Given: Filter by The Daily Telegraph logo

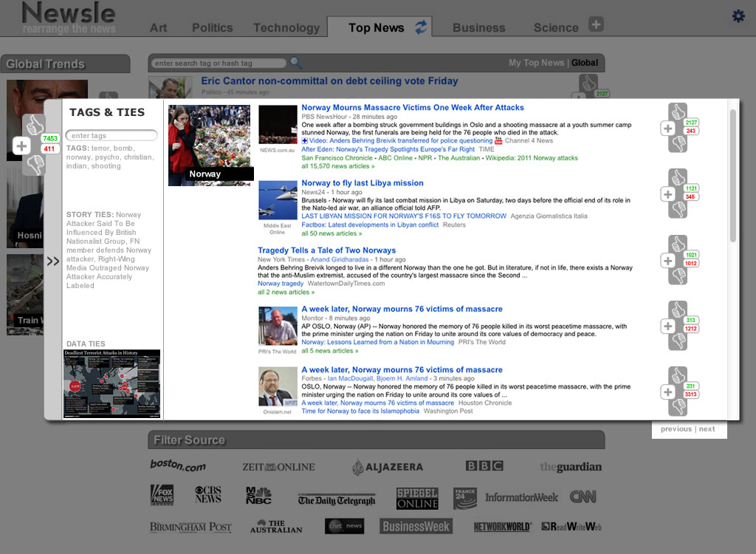Looking at the screenshot, I should (x=337, y=500).
